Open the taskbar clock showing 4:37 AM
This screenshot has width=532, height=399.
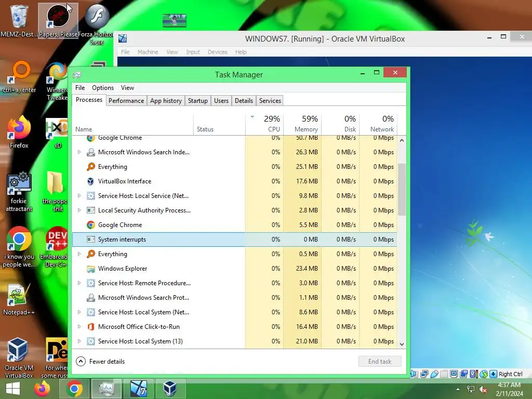(x=509, y=389)
